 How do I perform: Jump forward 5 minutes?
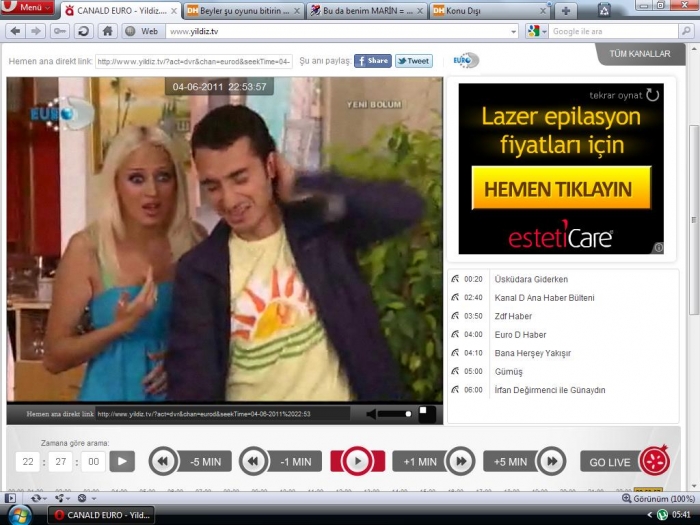(525, 461)
